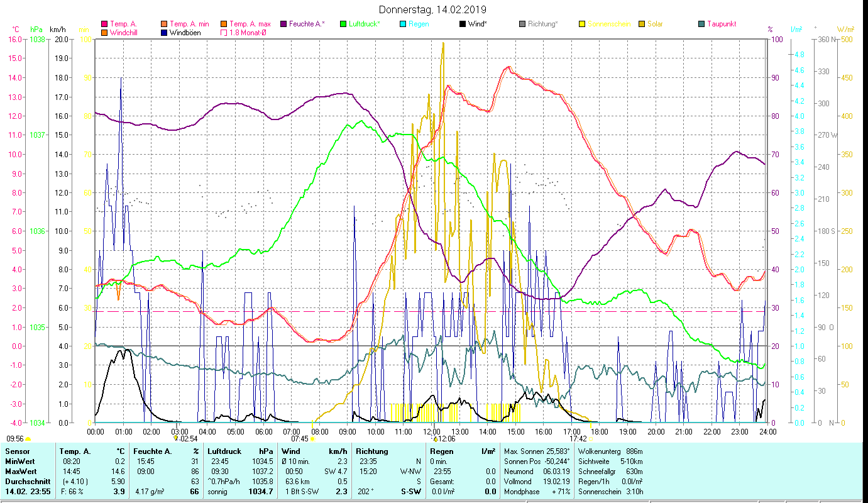Image resolution: width=868 pixels, height=503 pixels.
Task: Click the purple Feuchte A. legend swatch
Action: (283, 24)
